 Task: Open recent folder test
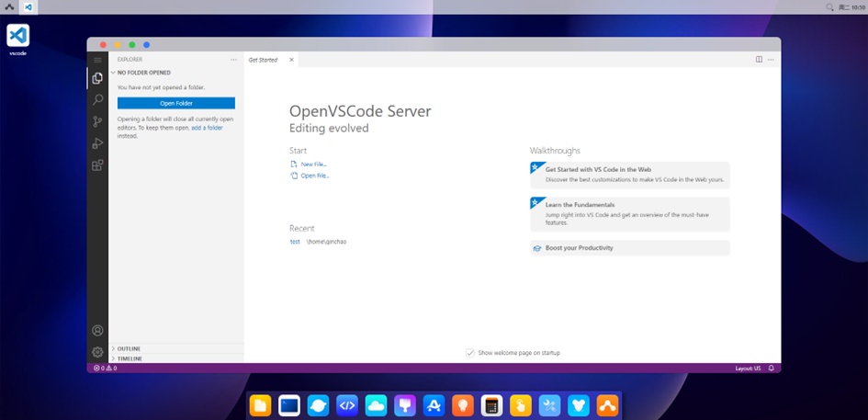(295, 242)
